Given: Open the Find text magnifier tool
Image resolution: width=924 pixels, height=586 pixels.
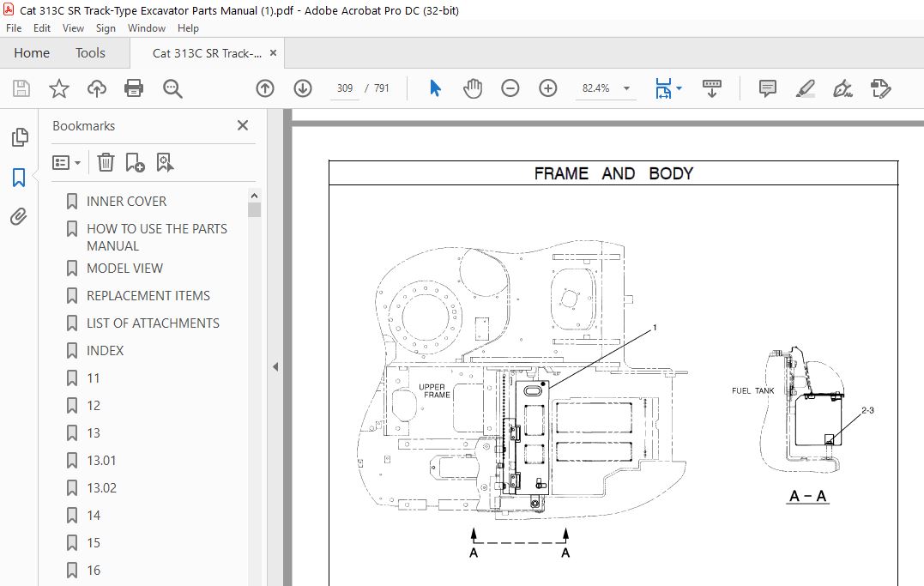Looking at the screenshot, I should click(172, 88).
